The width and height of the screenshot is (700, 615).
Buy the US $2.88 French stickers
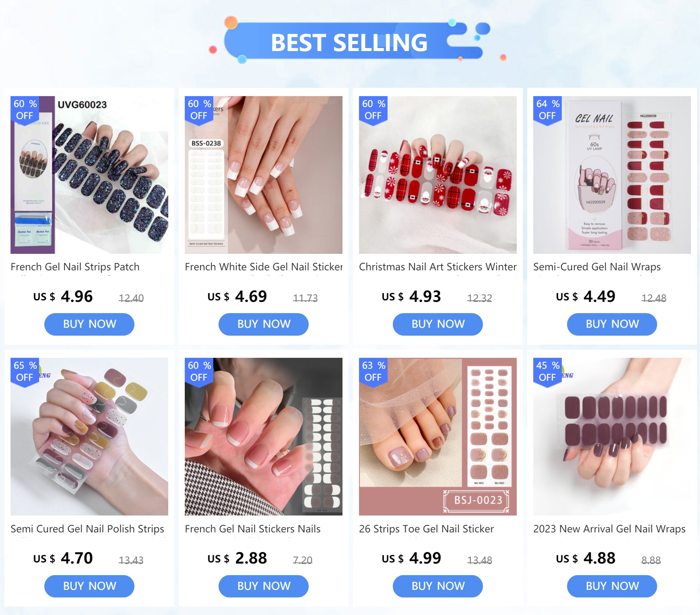[x=264, y=586]
